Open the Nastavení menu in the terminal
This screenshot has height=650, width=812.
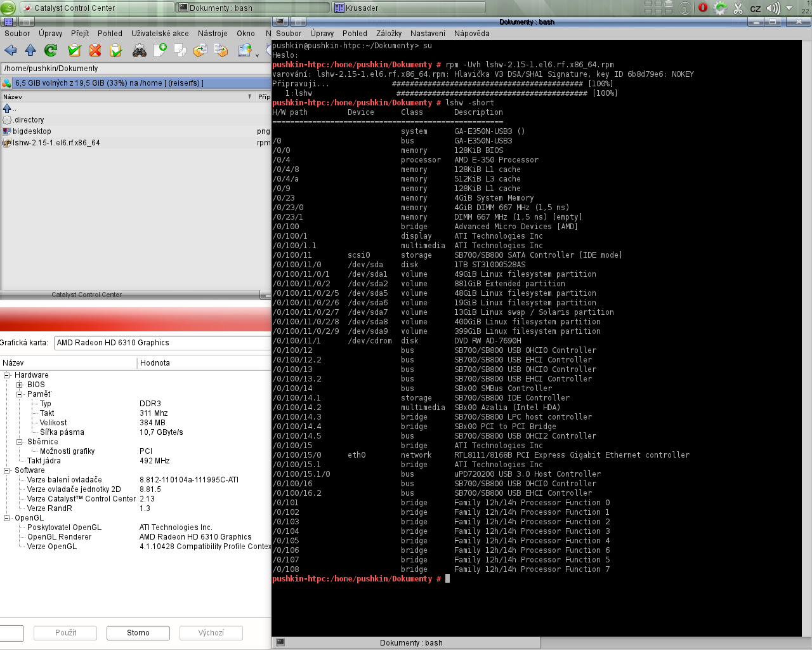tap(428, 34)
